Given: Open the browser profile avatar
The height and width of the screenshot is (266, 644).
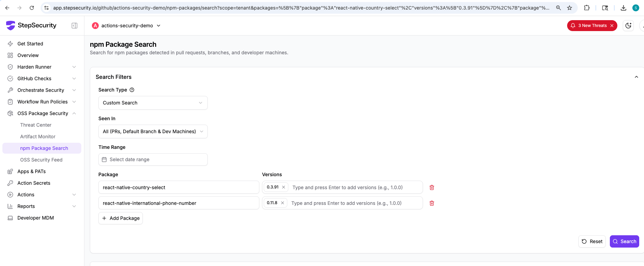Looking at the screenshot, I should click(x=636, y=8).
